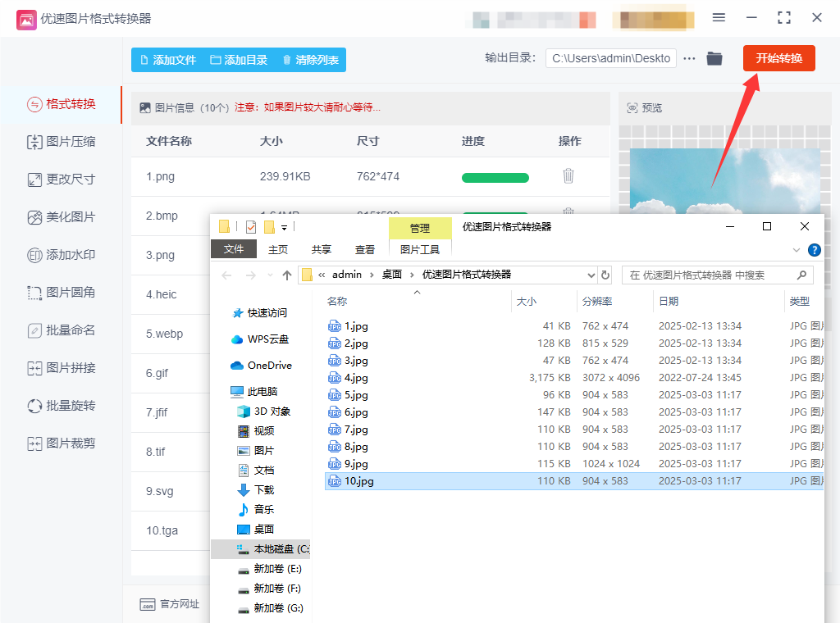Viewport: 840px width, 623px height.
Task: Open the quick access toolbar customize dropdown
Action: click(285, 227)
